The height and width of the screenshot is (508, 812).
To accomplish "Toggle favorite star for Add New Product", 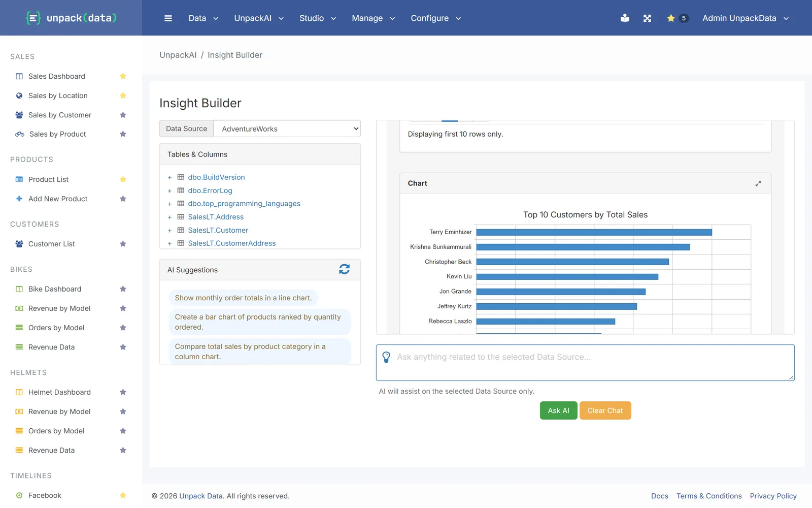I will tap(123, 199).
